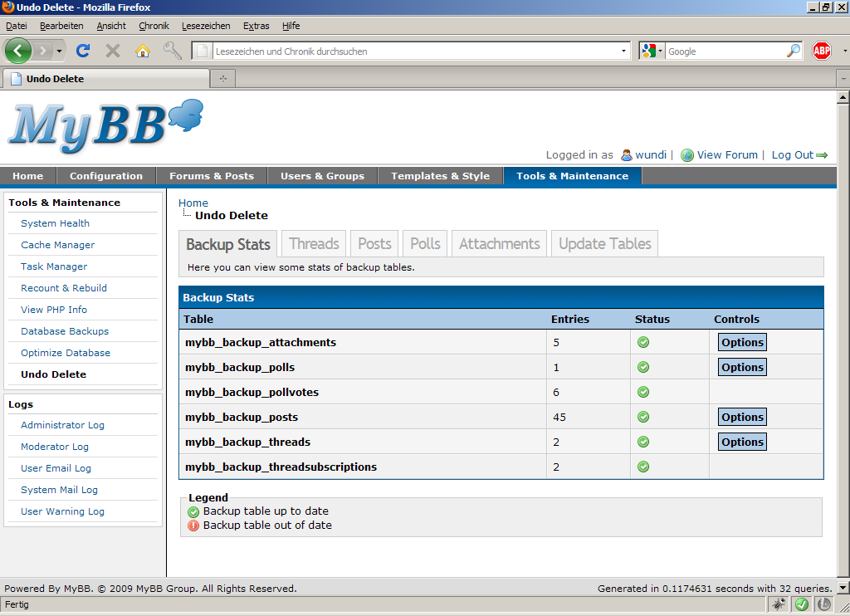Switch to the Threads tab
This screenshot has height=616, width=850.
[x=314, y=243]
